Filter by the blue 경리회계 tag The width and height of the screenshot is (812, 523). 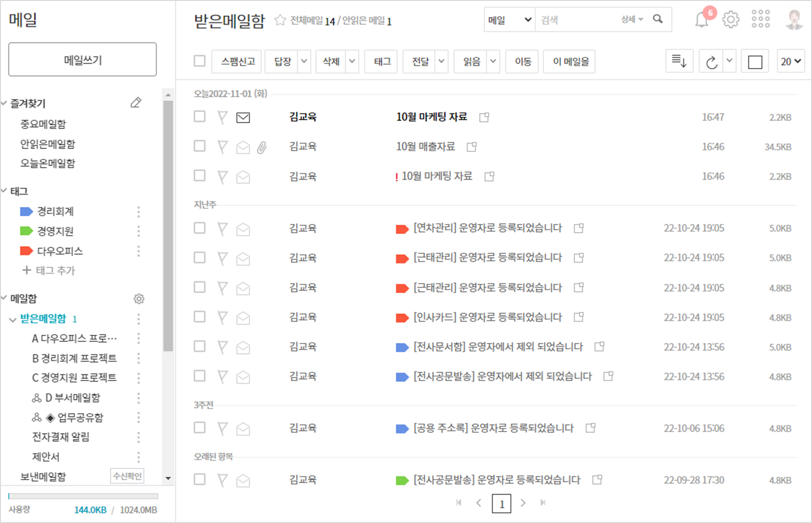47,211
